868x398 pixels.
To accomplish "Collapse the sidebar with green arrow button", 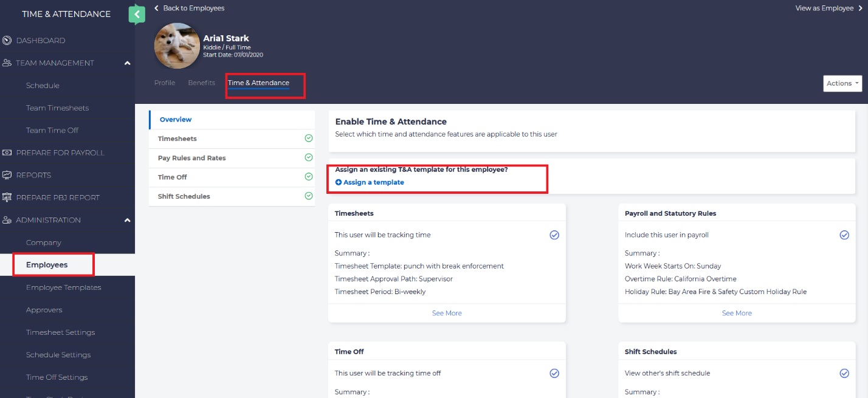I will coord(137,14).
